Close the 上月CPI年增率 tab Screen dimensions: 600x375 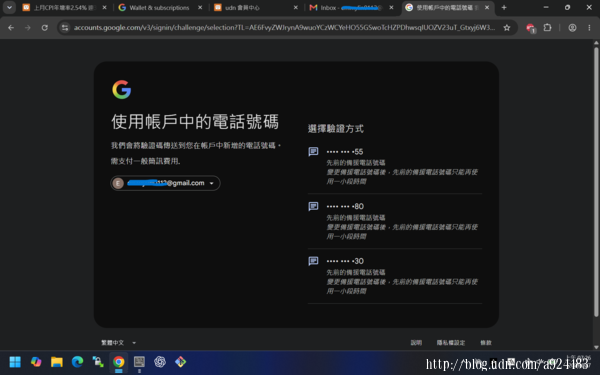(x=104, y=8)
